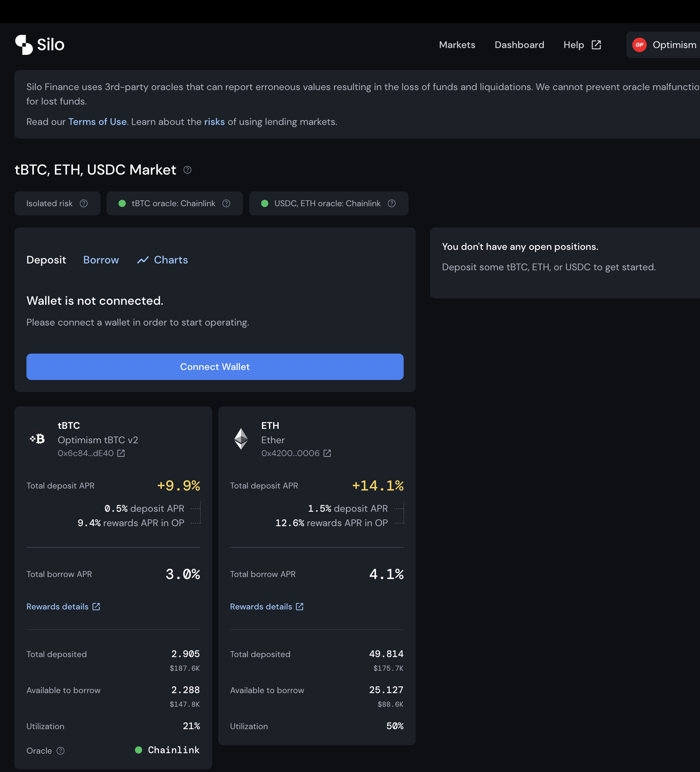Click the ETH diamond token icon

(241, 439)
